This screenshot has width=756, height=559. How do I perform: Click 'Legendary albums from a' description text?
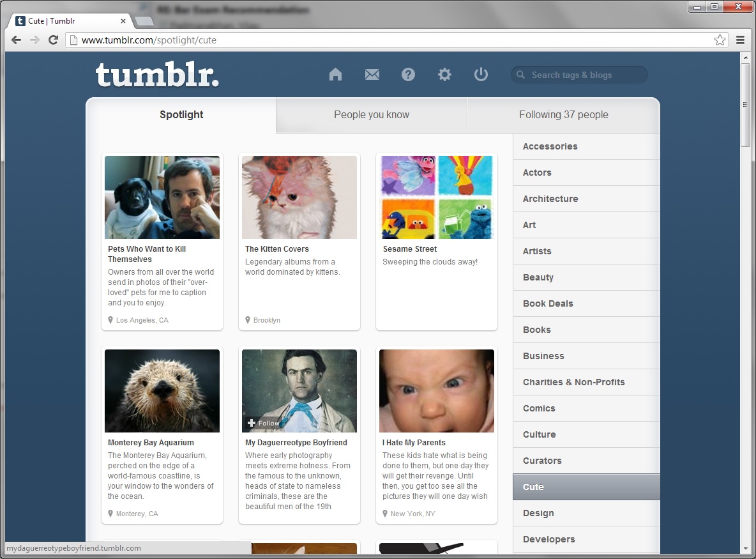pyautogui.click(x=290, y=262)
